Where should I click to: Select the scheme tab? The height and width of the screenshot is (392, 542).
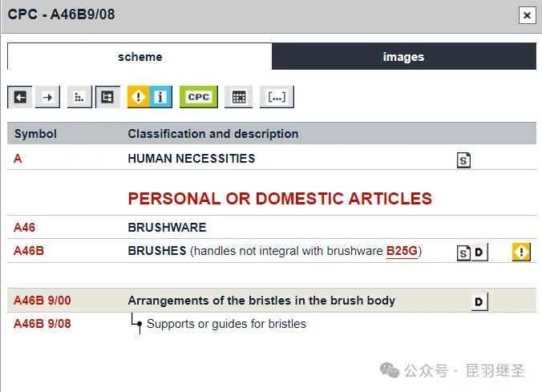tap(140, 57)
